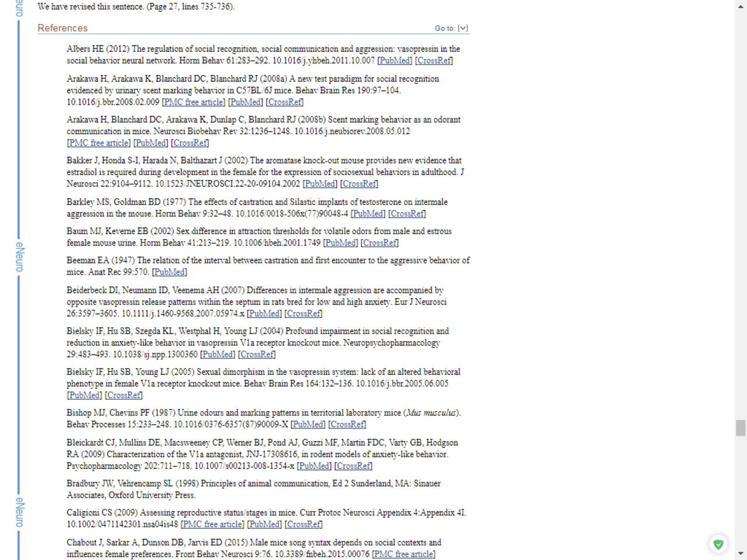The height and width of the screenshot is (560, 747).
Task: Open CrossRef link for Caligioni 2009 reference
Action: pyautogui.click(x=304, y=524)
